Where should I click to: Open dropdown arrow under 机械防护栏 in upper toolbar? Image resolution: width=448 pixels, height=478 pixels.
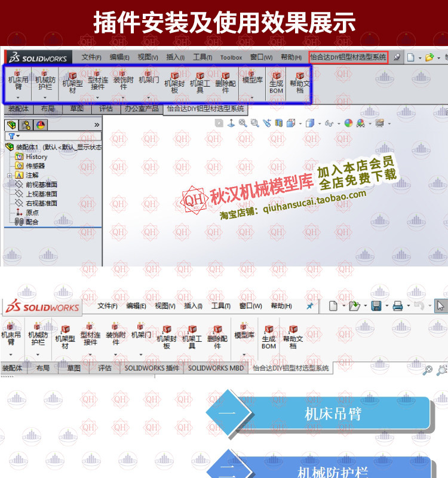coord(45,98)
